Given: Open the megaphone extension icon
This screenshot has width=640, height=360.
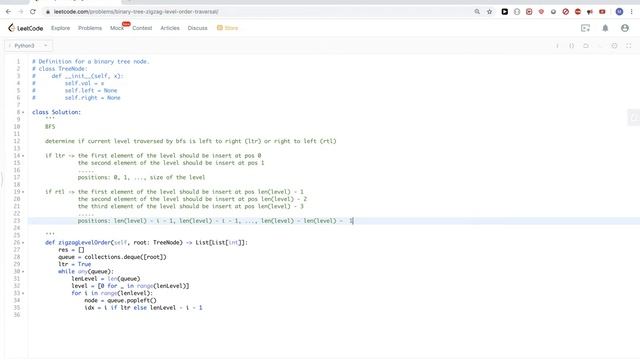Looking at the screenshot, I should coord(590,12).
